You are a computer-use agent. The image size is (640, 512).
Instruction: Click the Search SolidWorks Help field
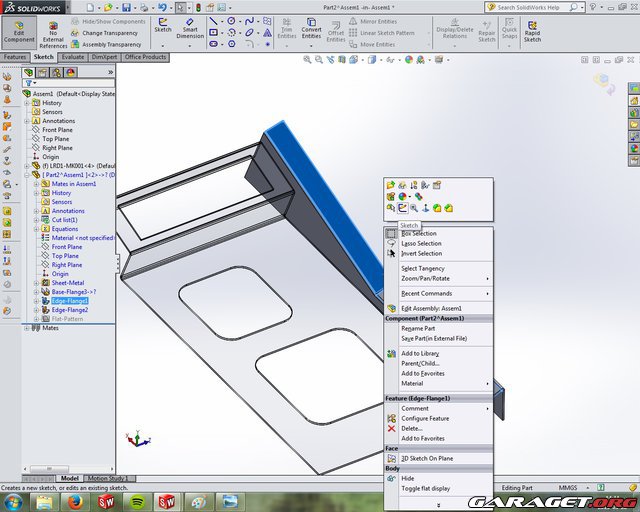coord(565,7)
